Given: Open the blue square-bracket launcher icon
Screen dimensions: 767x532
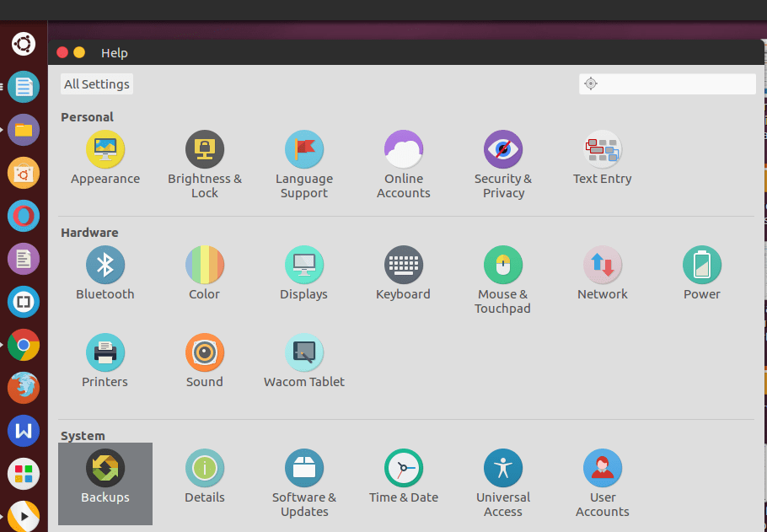Looking at the screenshot, I should 24,302.
